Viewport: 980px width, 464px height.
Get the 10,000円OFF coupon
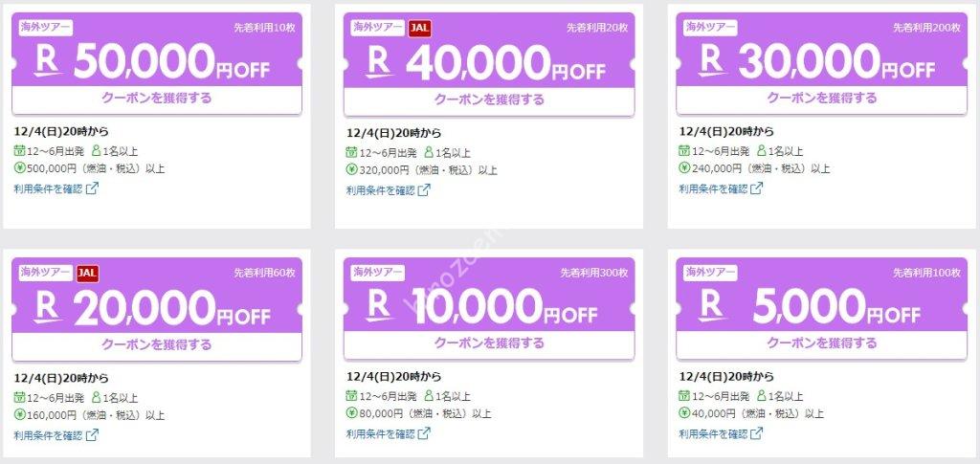pyautogui.click(x=489, y=344)
